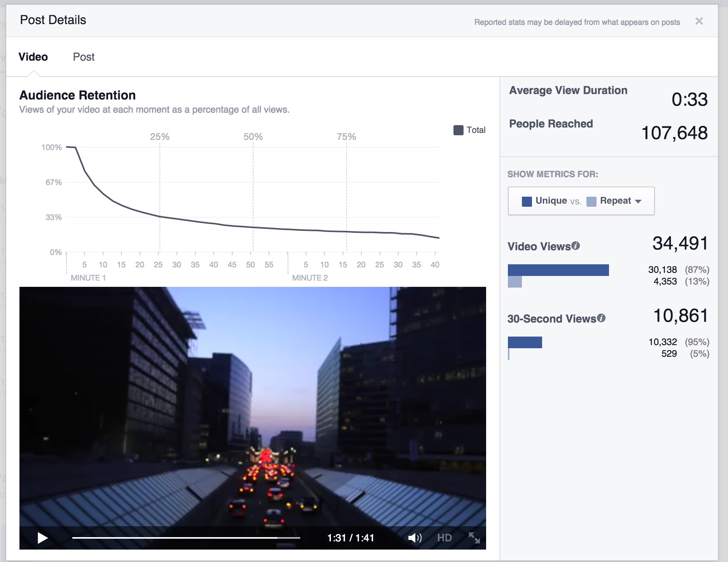Click the Post Details title
This screenshot has height=562, width=728.
(x=53, y=20)
